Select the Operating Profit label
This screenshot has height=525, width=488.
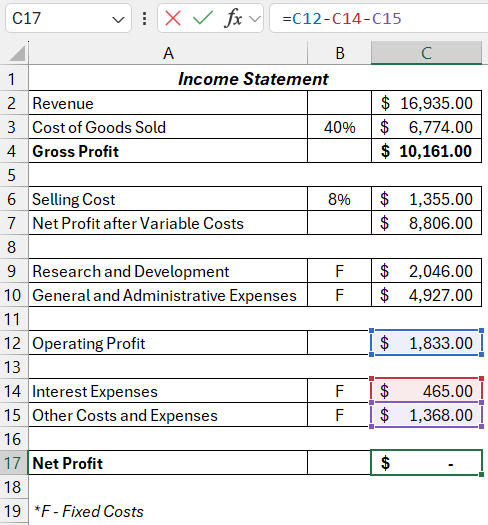point(168,343)
